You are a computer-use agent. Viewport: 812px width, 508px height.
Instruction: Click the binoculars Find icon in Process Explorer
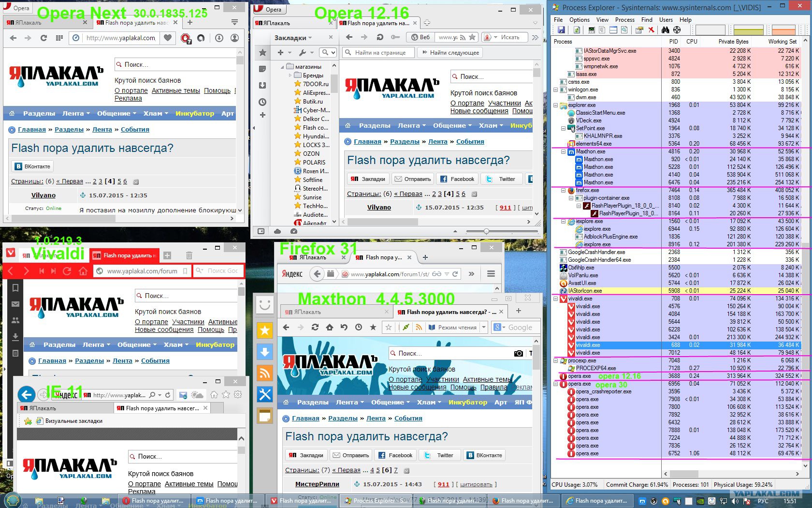click(666, 30)
